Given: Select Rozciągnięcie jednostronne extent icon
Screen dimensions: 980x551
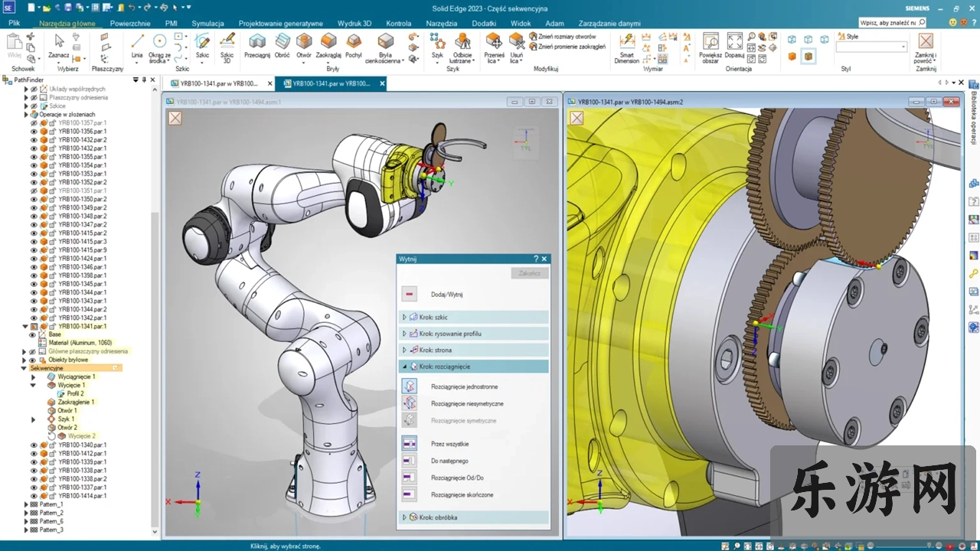Looking at the screenshot, I should [x=410, y=386].
